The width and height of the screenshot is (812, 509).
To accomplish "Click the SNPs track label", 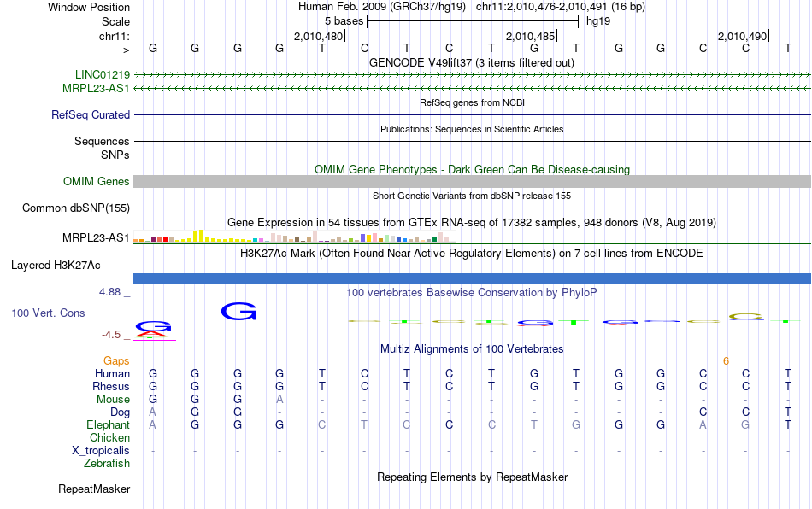I will click(115, 155).
